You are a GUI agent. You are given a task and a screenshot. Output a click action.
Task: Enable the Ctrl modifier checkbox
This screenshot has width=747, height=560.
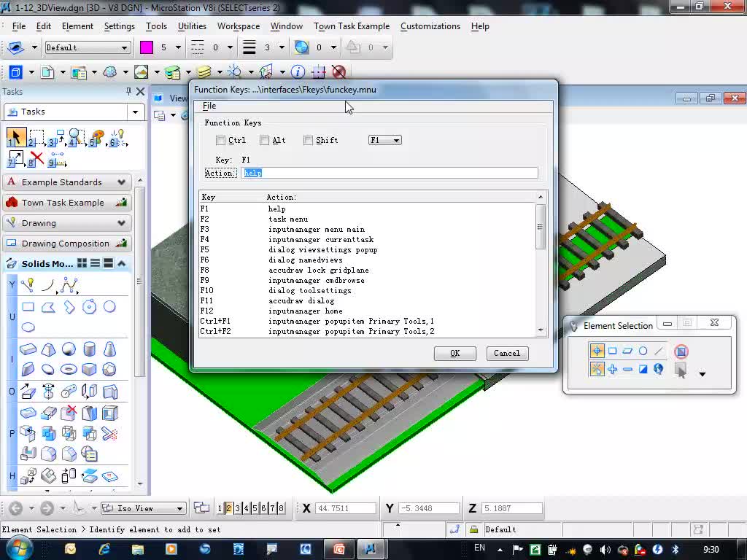click(221, 140)
